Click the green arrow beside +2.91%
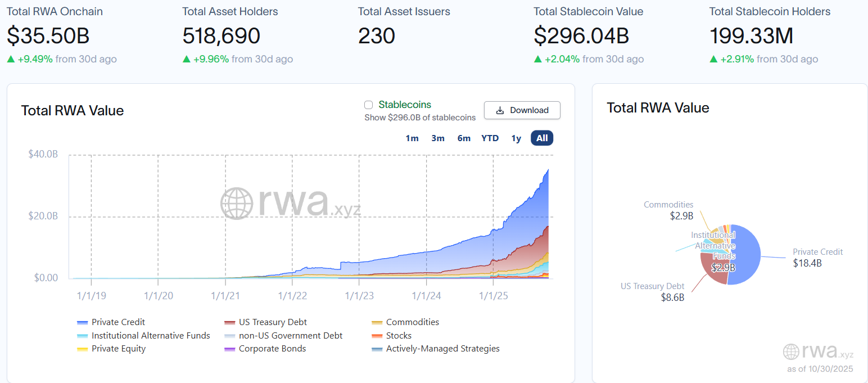The image size is (868, 383). [x=713, y=59]
